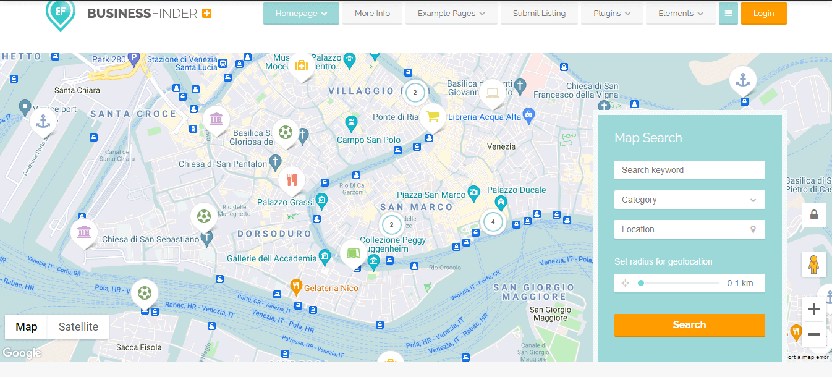
Task: Click the green book map marker
Action: pyautogui.click(x=353, y=253)
